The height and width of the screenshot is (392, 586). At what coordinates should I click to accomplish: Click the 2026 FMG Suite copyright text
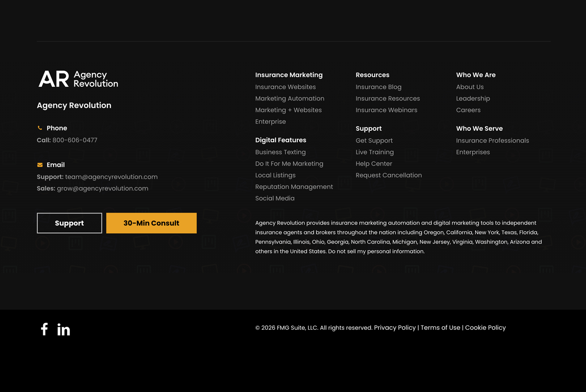314,327
